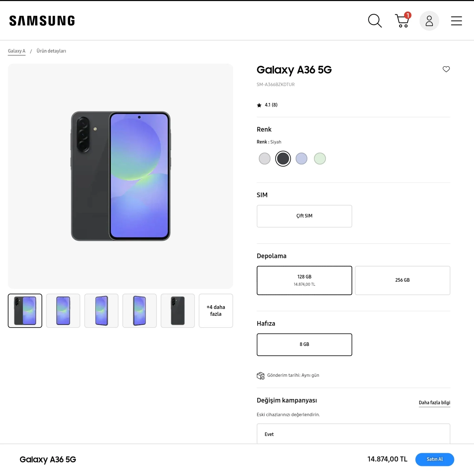This screenshot has width=474, height=476.
Task: Open the shopping cart
Action: pyautogui.click(x=402, y=21)
